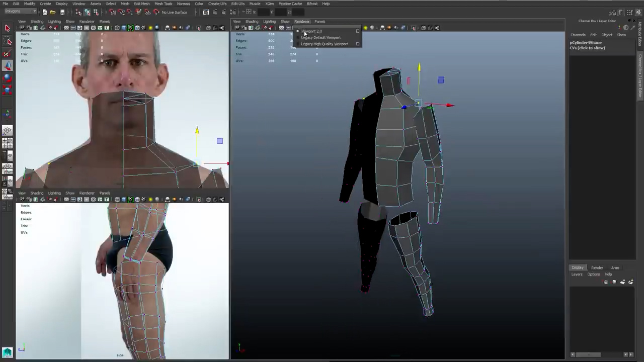Click CVs (click to show) text
644x362 pixels.
click(587, 48)
